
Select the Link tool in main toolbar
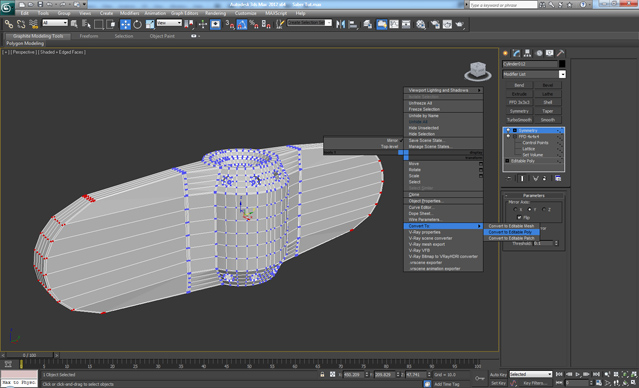click(x=9, y=24)
